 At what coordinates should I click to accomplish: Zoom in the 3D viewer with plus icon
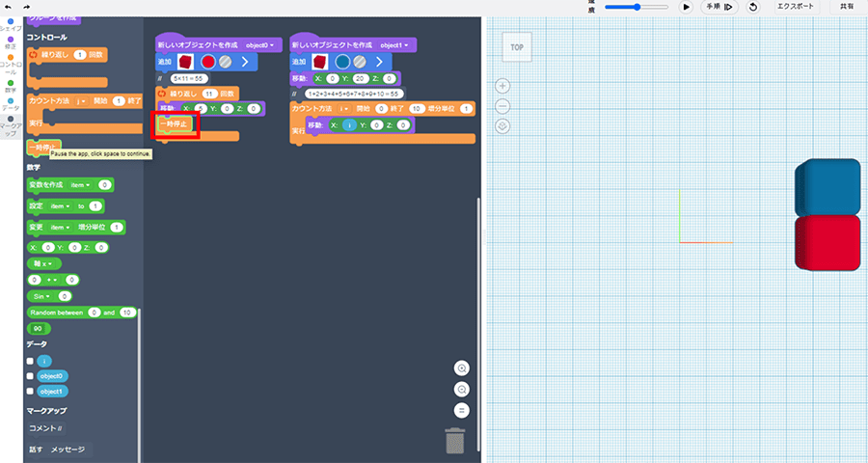coord(502,86)
